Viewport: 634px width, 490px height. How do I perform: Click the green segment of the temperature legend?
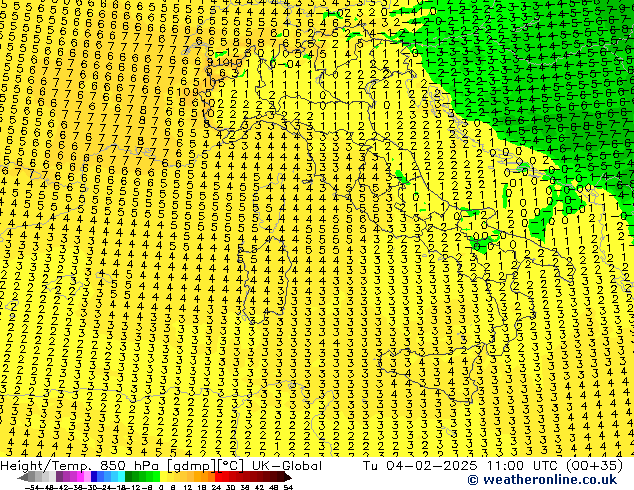point(142,477)
